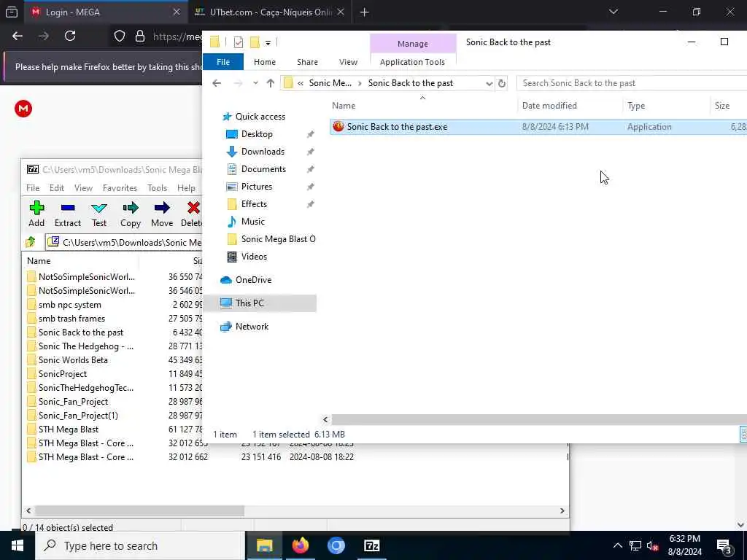Click the 7-Zip Extract toolbar icon
This screenshot has height=560, width=747.
[x=68, y=208]
